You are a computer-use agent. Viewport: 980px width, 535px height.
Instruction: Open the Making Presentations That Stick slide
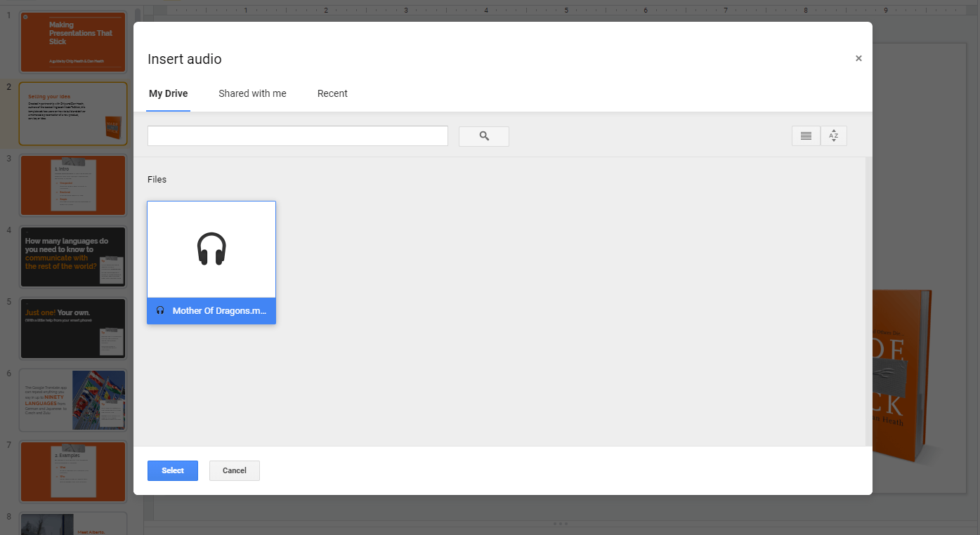coord(72,41)
